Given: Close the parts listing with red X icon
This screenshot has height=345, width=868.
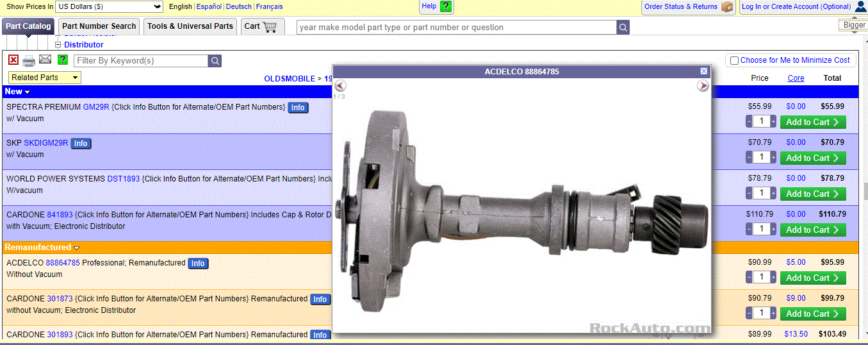Looking at the screenshot, I should click(x=13, y=60).
